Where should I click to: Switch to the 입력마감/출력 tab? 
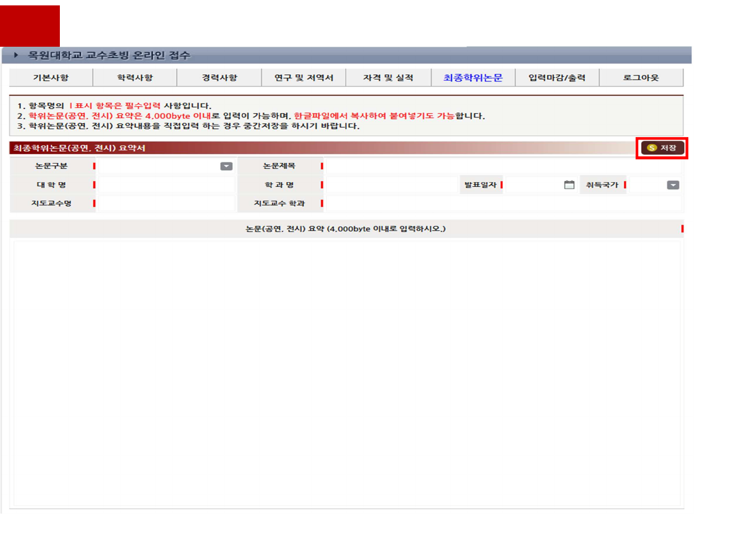[557, 78]
